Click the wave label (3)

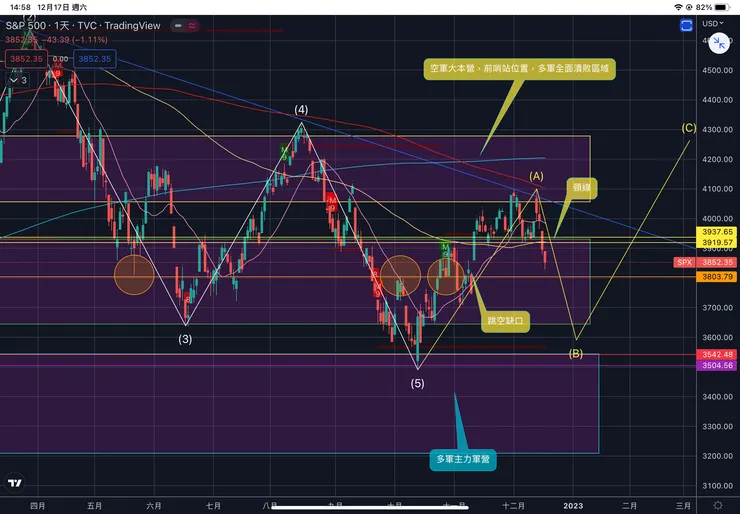pyautogui.click(x=185, y=339)
